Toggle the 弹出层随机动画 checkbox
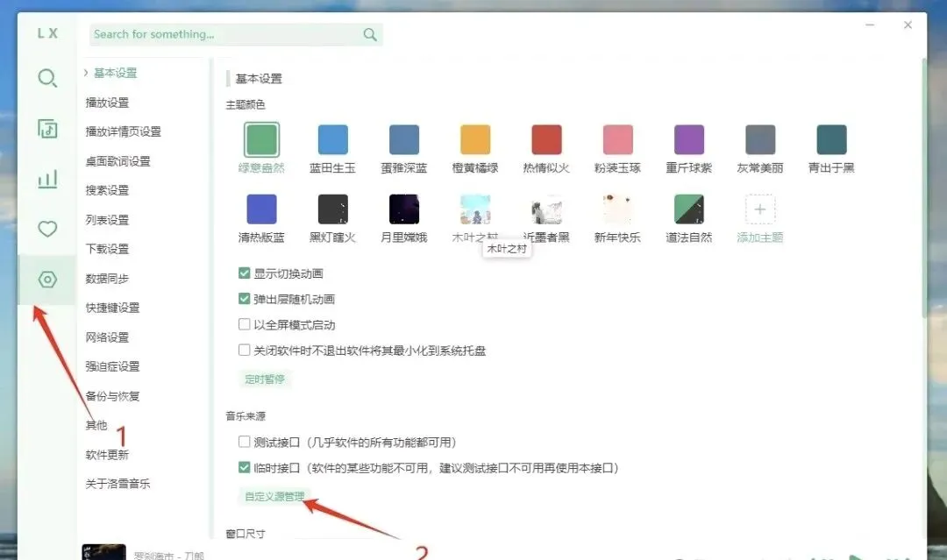 244,299
